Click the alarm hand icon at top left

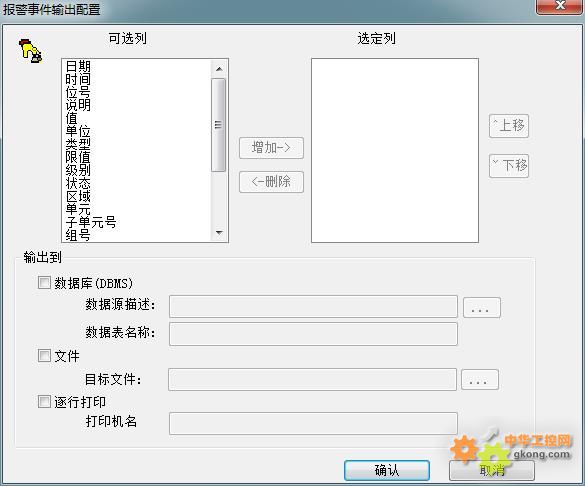click(30, 51)
